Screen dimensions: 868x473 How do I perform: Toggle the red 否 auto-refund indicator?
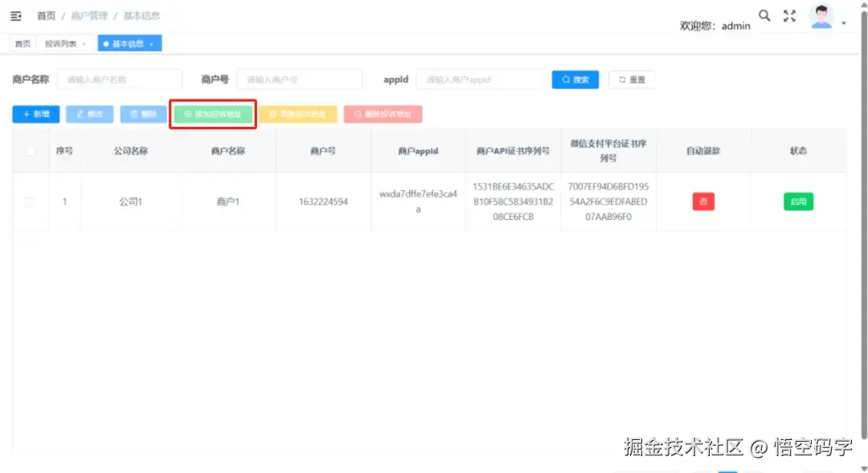(703, 202)
